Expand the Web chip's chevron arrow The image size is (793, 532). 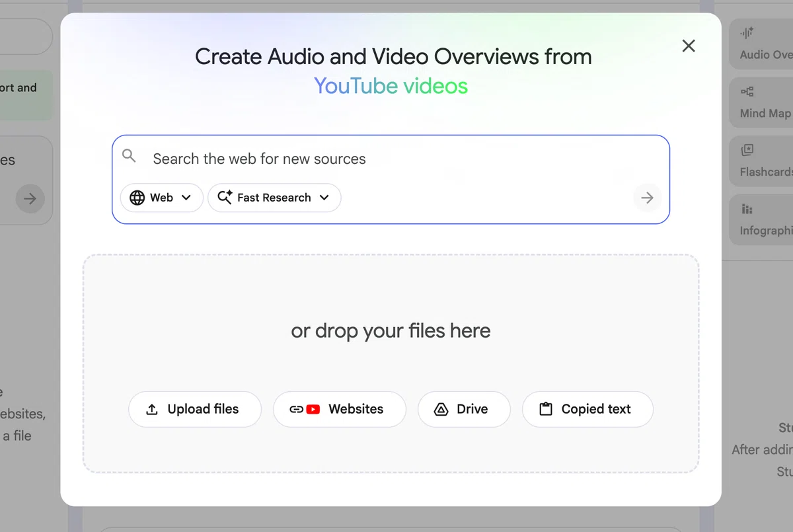click(x=186, y=198)
